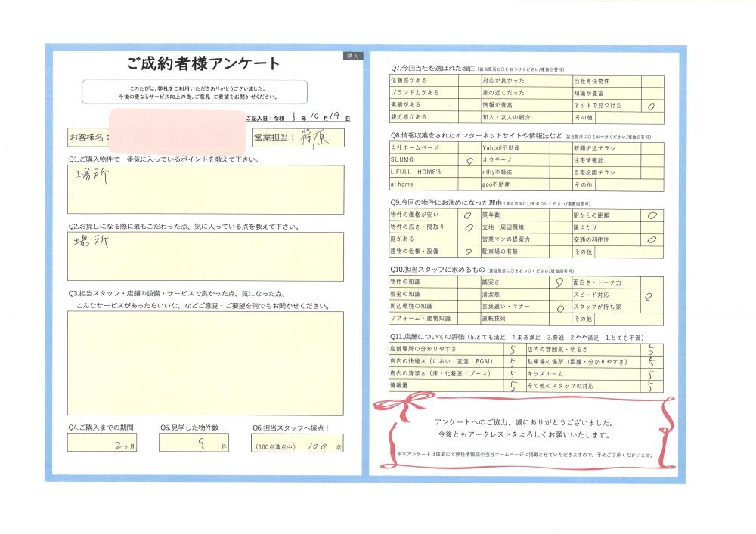Mark the box beside 駅からの距離
The height and width of the screenshot is (534, 756).
click(x=652, y=215)
